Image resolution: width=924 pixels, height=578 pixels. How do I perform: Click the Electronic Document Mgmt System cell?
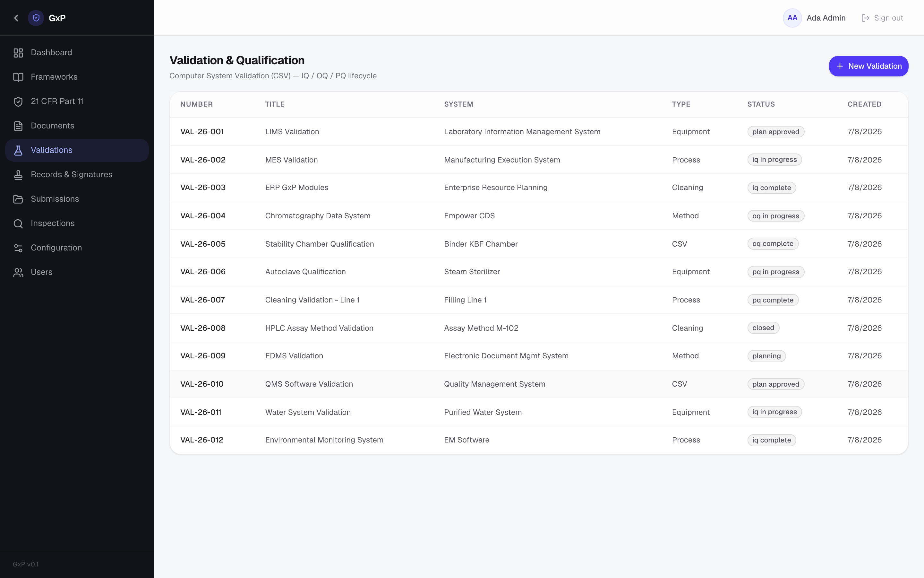point(506,356)
